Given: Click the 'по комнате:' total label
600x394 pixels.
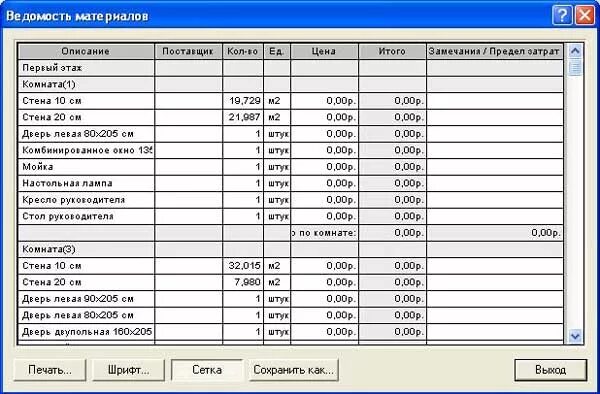Looking at the screenshot, I should [x=324, y=233].
